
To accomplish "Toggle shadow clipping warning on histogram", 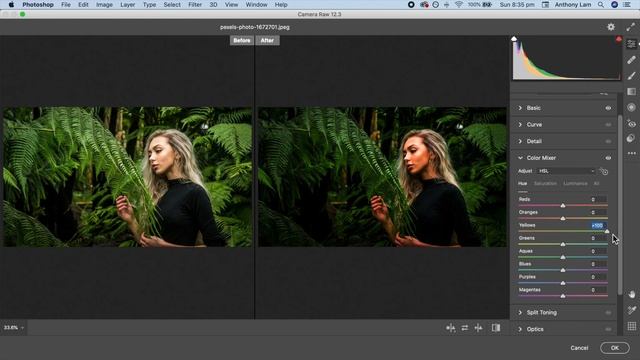I will tap(514, 39).
